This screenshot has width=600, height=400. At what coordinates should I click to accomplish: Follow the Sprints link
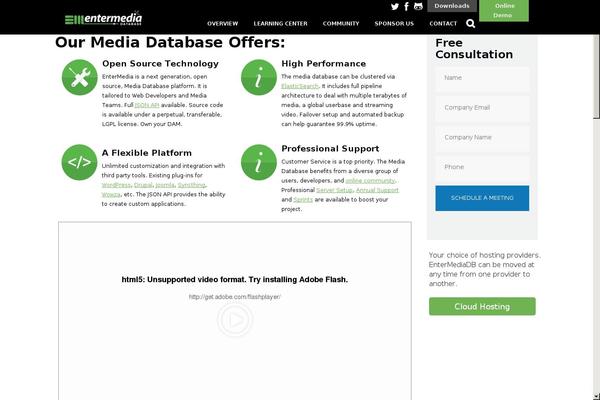(303, 200)
